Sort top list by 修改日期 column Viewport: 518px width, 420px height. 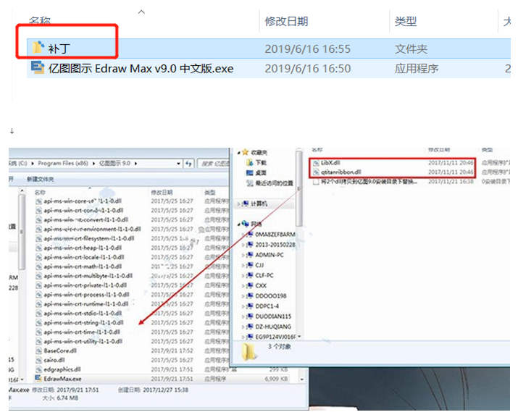click(286, 22)
